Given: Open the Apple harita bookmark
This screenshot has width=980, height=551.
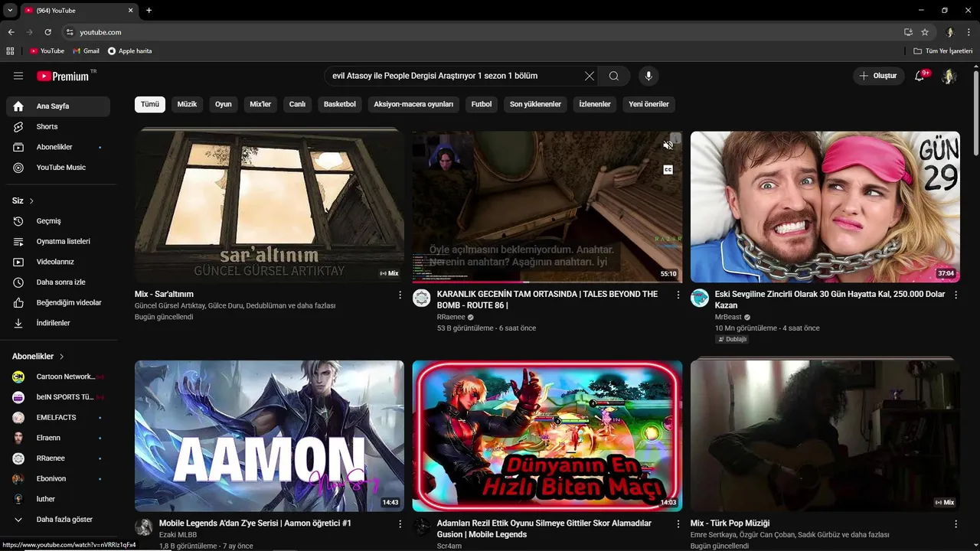Looking at the screenshot, I should point(129,51).
